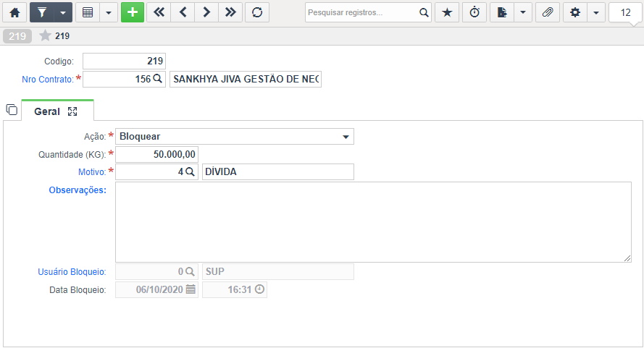The image size is (644, 348).
Task: Open the Usuário Bloqueio lookup magnifier
Action: 190,271
